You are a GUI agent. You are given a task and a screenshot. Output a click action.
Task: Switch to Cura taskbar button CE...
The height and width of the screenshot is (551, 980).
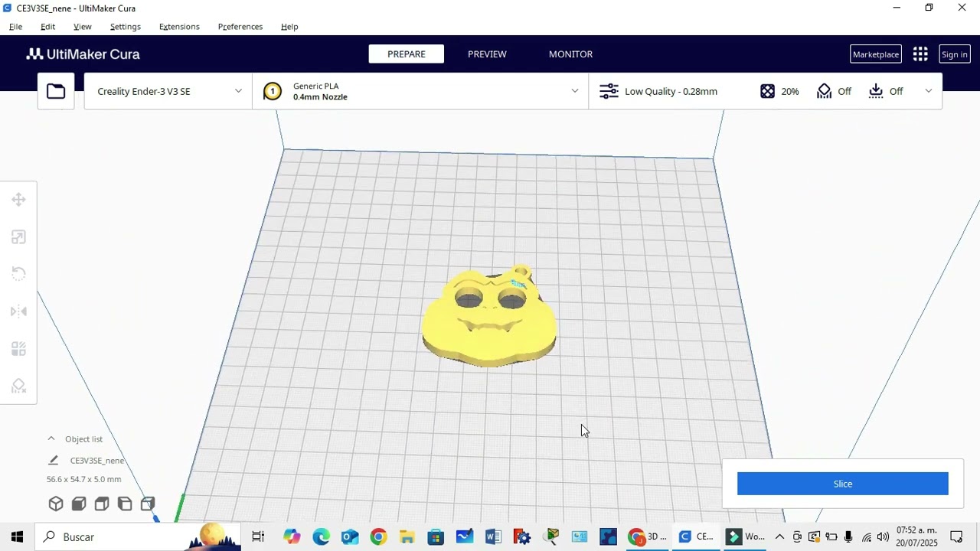[x=696, y=537]
